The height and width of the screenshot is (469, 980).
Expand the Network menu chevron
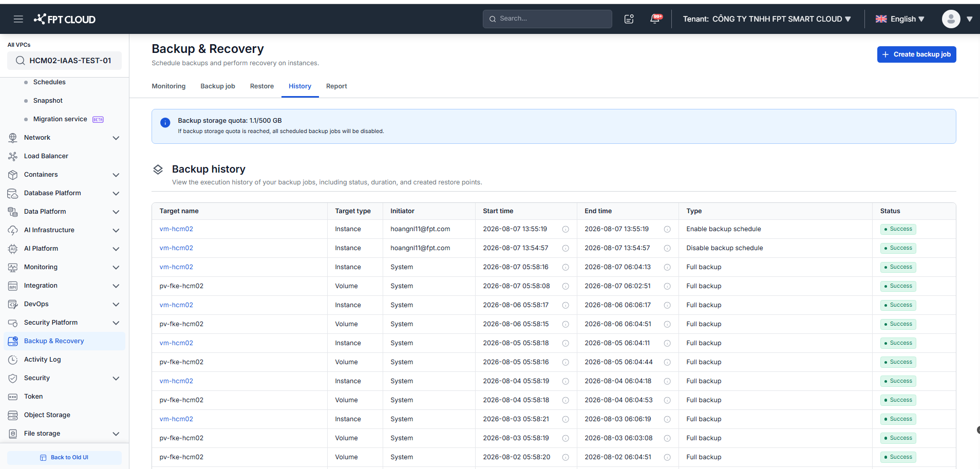coord(116,138)
